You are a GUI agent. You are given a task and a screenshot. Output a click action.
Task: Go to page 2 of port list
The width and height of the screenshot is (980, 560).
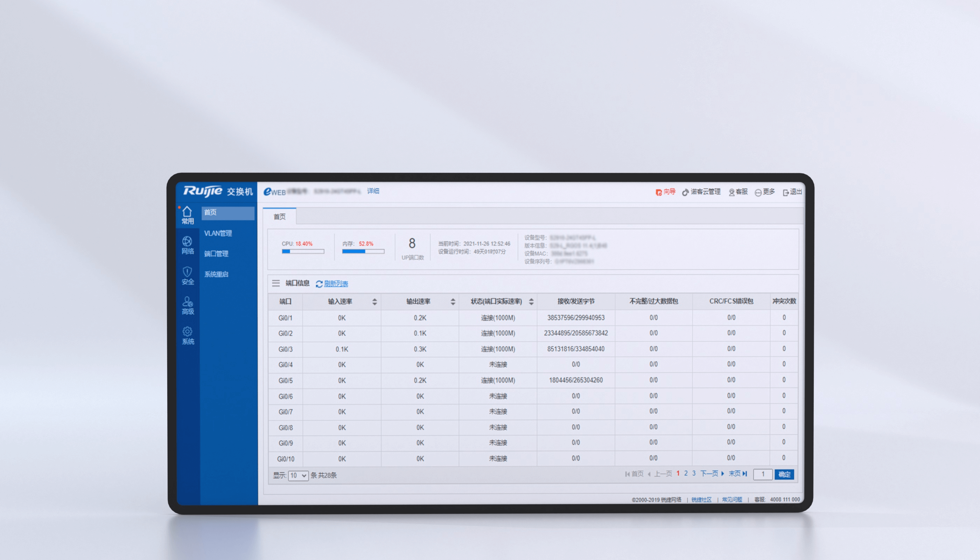click(x=686, y=474)
